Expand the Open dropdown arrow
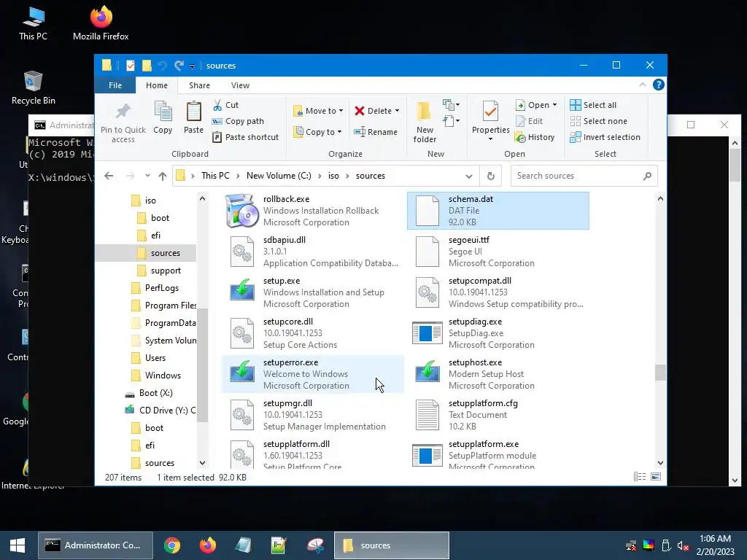The height and width of the screenshot is (560, 747). tap(554, 105)
